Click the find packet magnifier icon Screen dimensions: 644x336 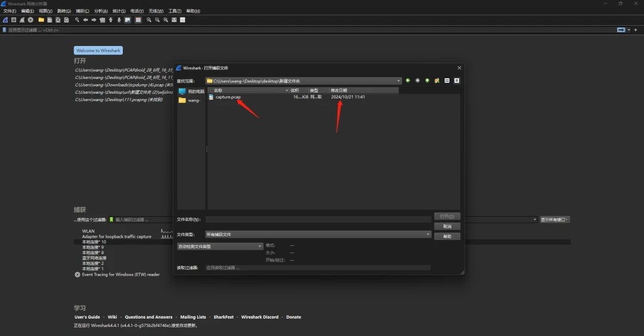[x=77, y=20]
